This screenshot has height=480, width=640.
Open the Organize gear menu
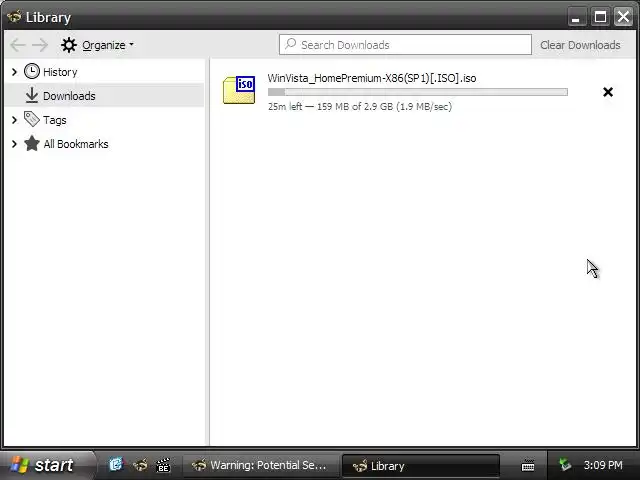(x=97, y=45)
